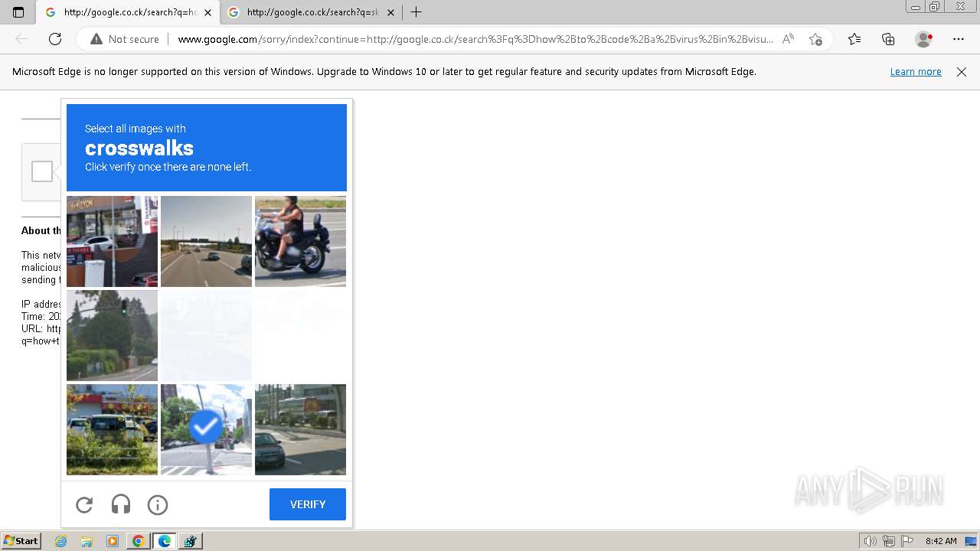Image resolution: width=980 pixels, height=551 pixels.
Task: Get an audio challenge via headphones icon
Action: pos(121,504)
